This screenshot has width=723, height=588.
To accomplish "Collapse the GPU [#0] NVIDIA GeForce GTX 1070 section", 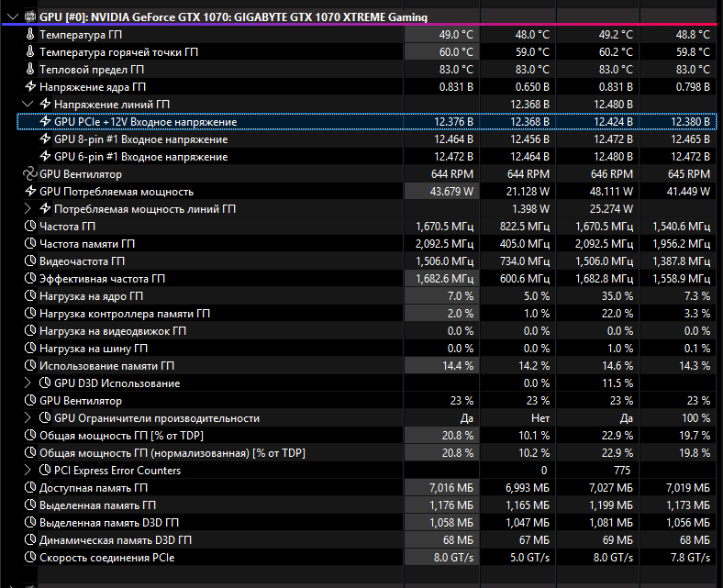I will pyautogui.click(x=13, y=17).
